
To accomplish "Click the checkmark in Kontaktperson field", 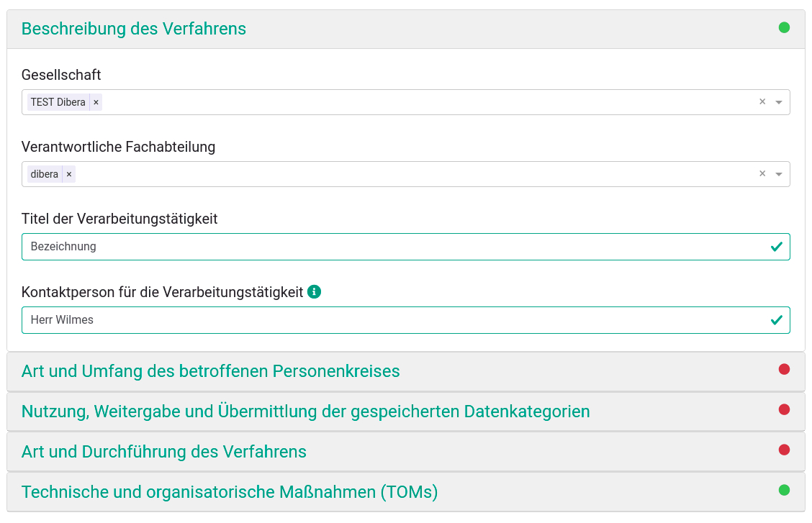I will (x=776, y=320).
